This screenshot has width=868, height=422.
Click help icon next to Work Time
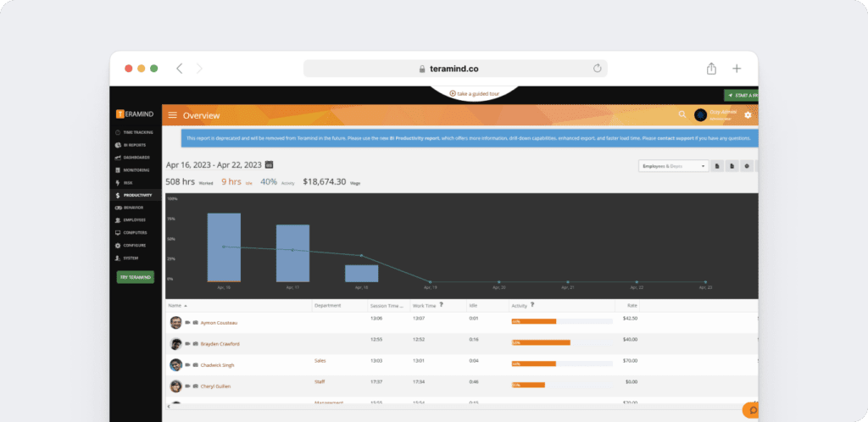[x=441, y=304]
